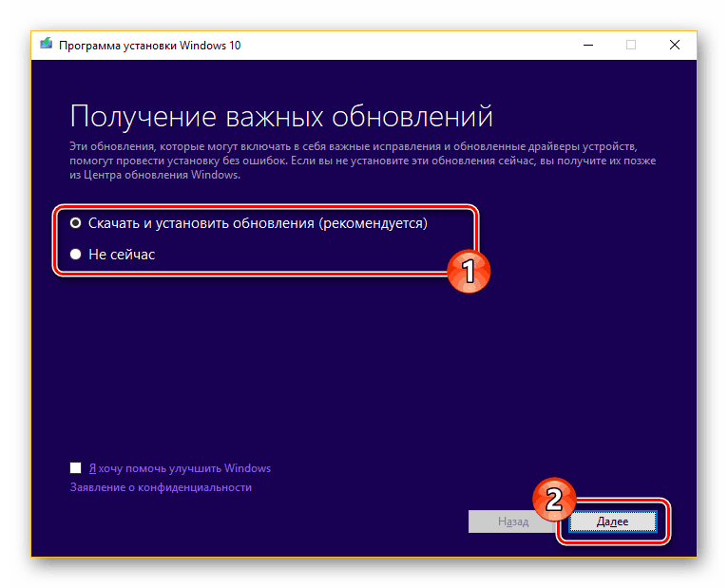
Task: Click the Windows 10 setup title bar icon
Action: point(46,45)
